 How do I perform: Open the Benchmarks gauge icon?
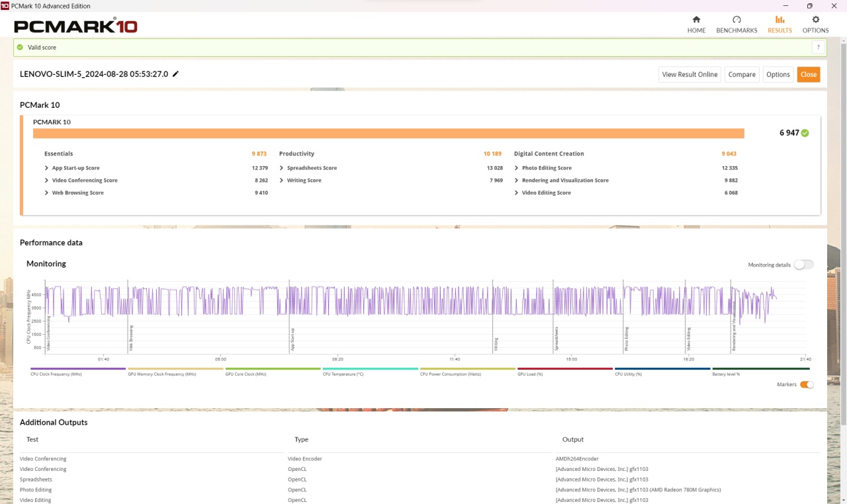(x=736, y=20)
